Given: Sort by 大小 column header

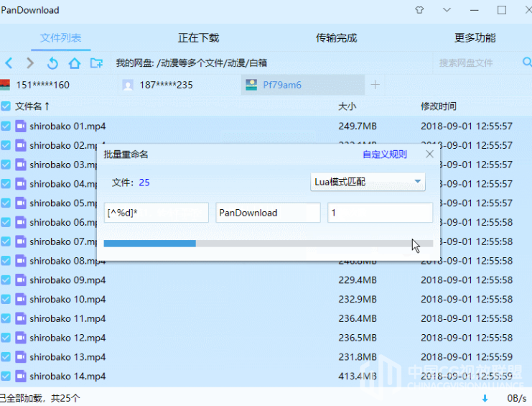Looking at the screenshot, I should 347,106.
